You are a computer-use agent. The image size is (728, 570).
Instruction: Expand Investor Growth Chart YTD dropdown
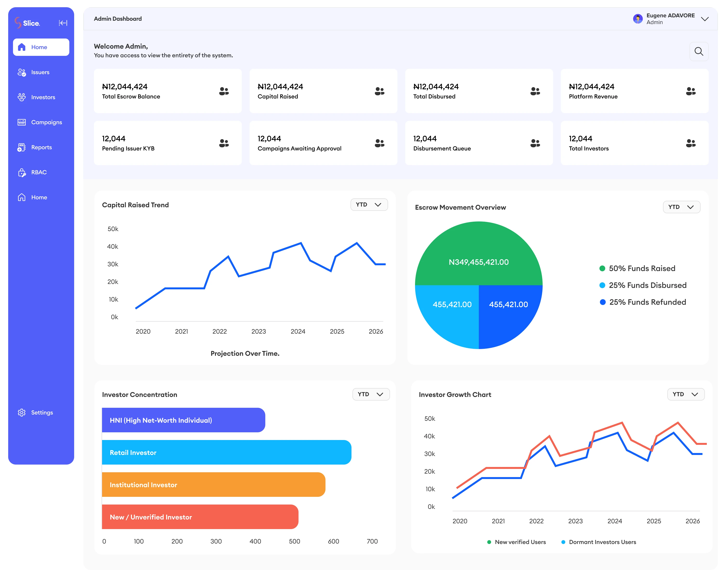[685, 394]
